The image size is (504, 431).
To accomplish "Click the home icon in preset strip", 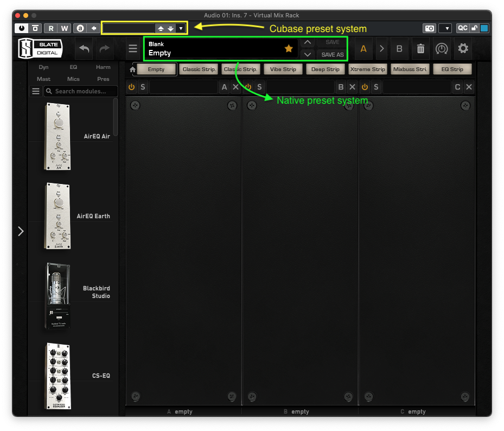I will point(132,69).
